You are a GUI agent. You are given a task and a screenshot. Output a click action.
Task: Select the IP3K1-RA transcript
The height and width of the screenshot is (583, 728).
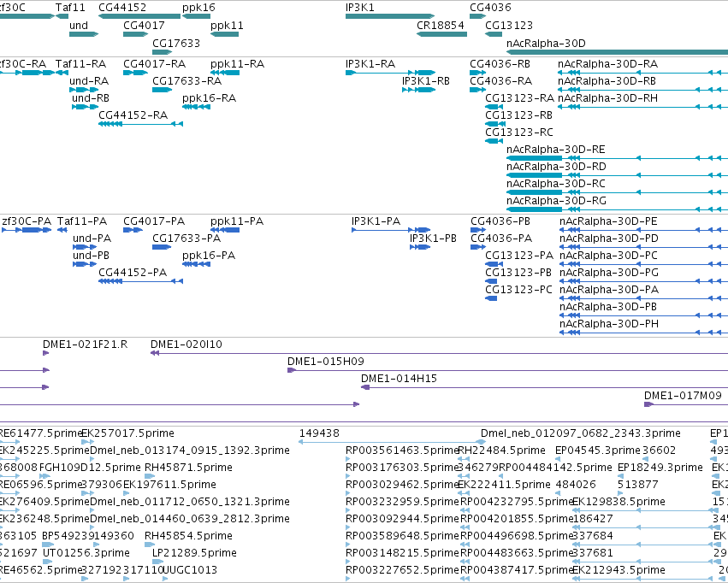(390, 73)
